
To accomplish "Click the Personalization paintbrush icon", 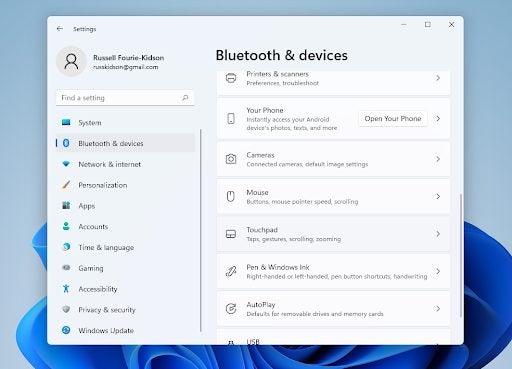I will pos(66,185).
